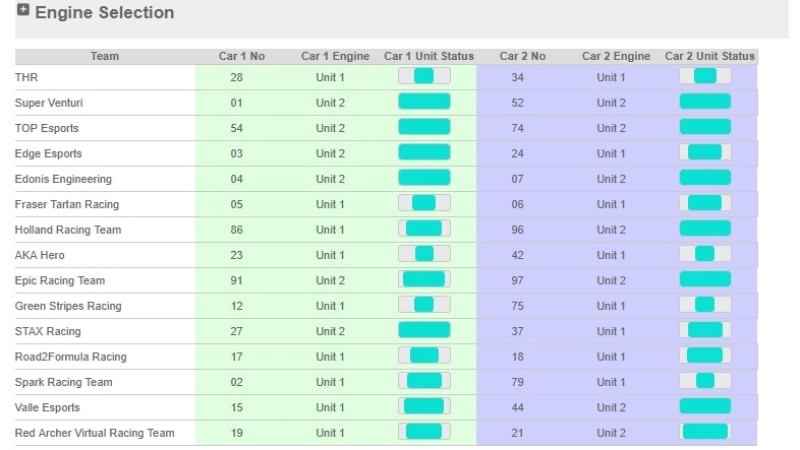
Task: Click Unit 1 for STAX Racing Car 2
Action: click(611, 332)
